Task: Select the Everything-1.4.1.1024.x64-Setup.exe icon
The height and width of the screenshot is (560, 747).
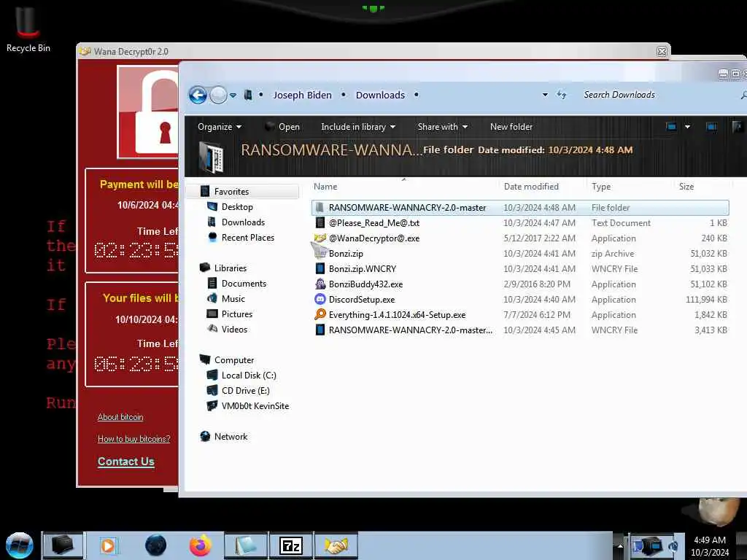Action: click(320, 314)
